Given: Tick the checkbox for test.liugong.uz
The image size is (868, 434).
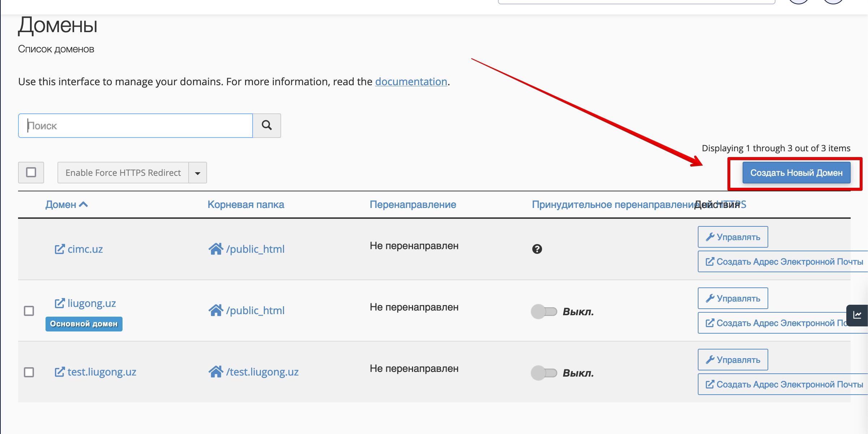Looking at the screenshot, I should point(29,372).
